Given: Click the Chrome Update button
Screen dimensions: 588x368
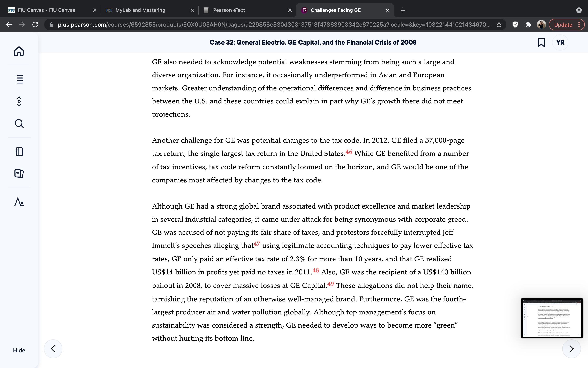Looking at the screenshot, I should (566, 25).
